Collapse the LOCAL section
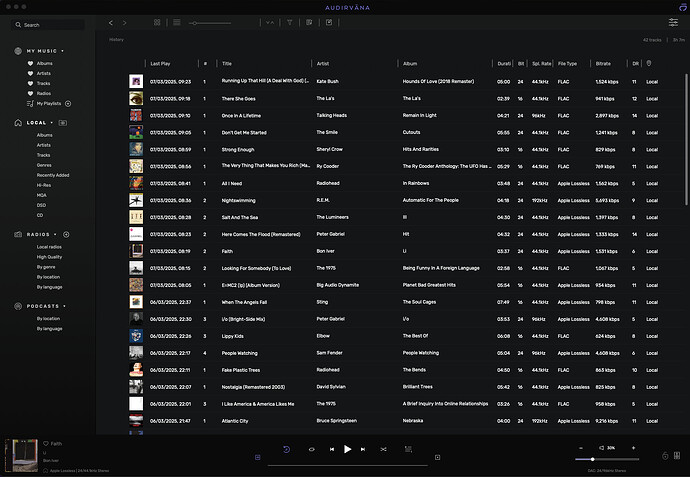The width and height of the screenshot is (690, 477). (x=51, y=123)
